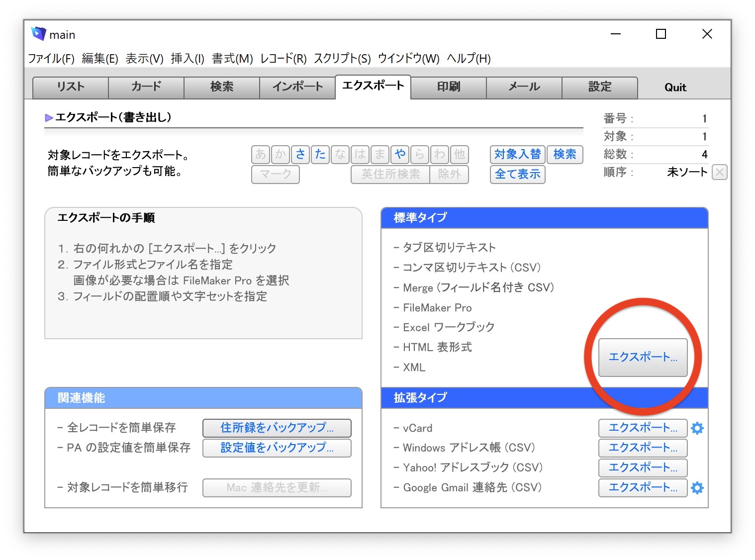Click gear icon next to vCard export

(697, 428)
